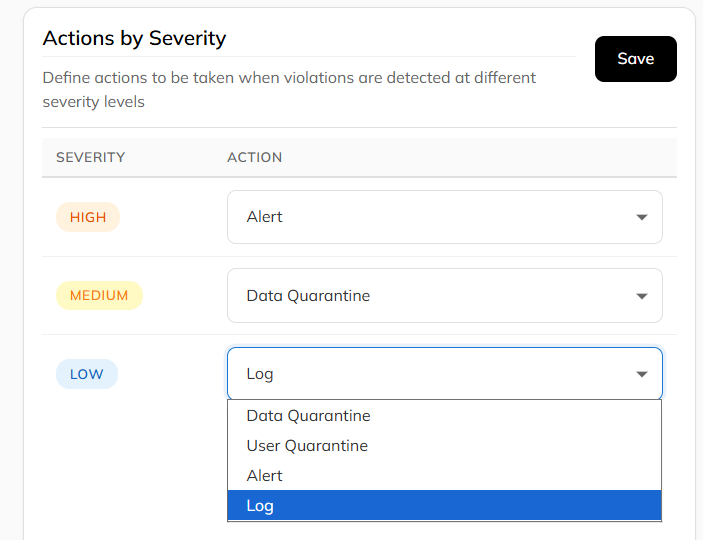The height and width of the screenshot is (540, 703).
Task: Click 'severity levels' text under the heading
Action: point(94,102)
